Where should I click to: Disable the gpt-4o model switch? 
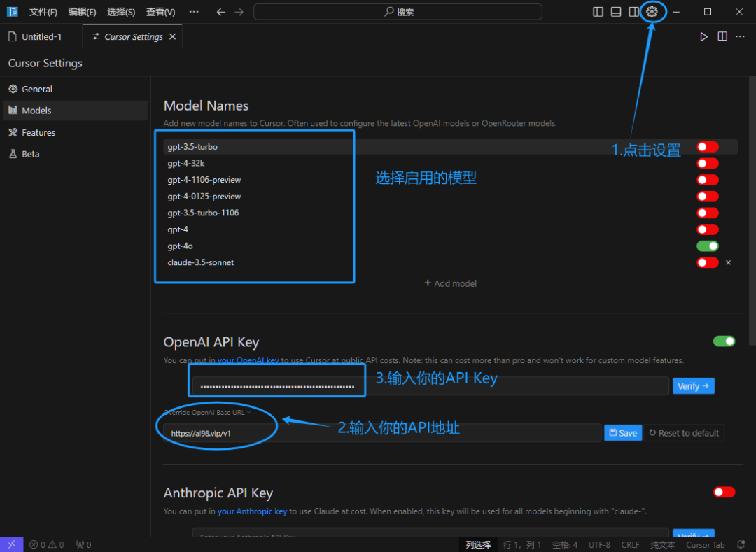707,246
